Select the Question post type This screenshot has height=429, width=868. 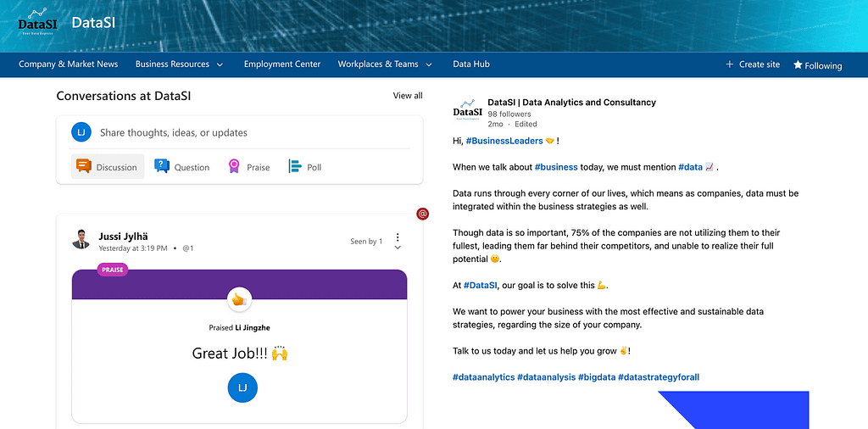point(182,167)
